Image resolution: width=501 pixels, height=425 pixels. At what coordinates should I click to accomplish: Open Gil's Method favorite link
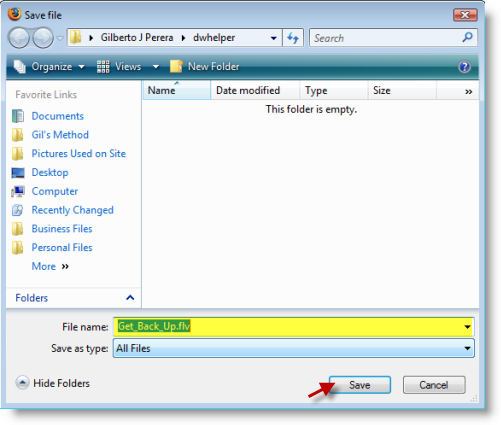pos(60,135)
